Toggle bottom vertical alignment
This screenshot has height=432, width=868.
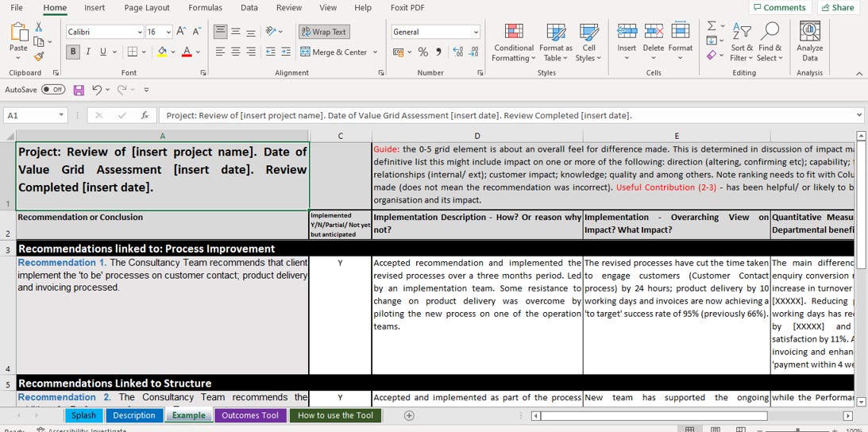click(x=251, y=32)
